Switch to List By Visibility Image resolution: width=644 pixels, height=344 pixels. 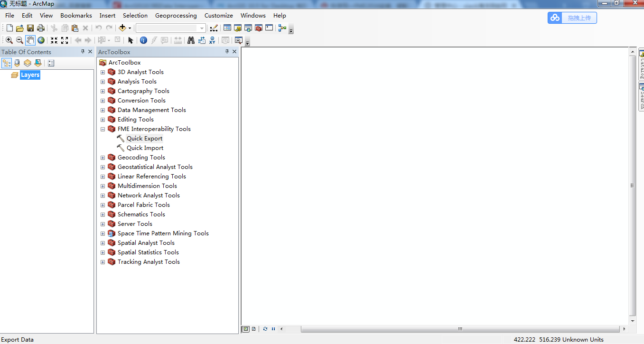(x=28, y=63)
